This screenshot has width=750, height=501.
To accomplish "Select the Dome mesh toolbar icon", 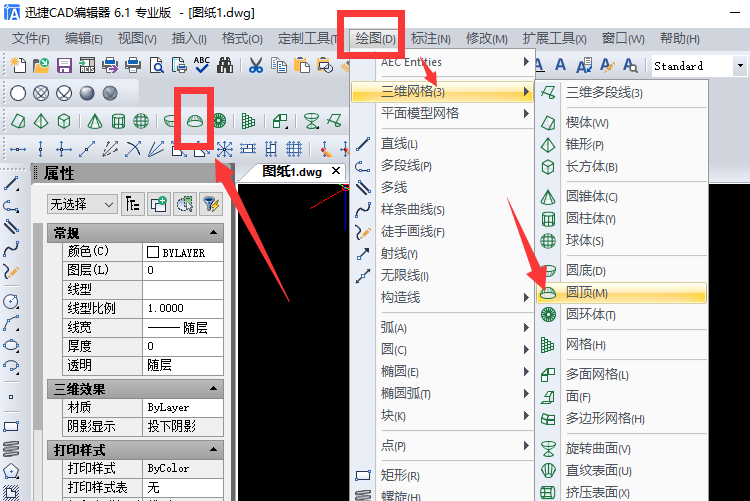I will [x=195, y=121].
